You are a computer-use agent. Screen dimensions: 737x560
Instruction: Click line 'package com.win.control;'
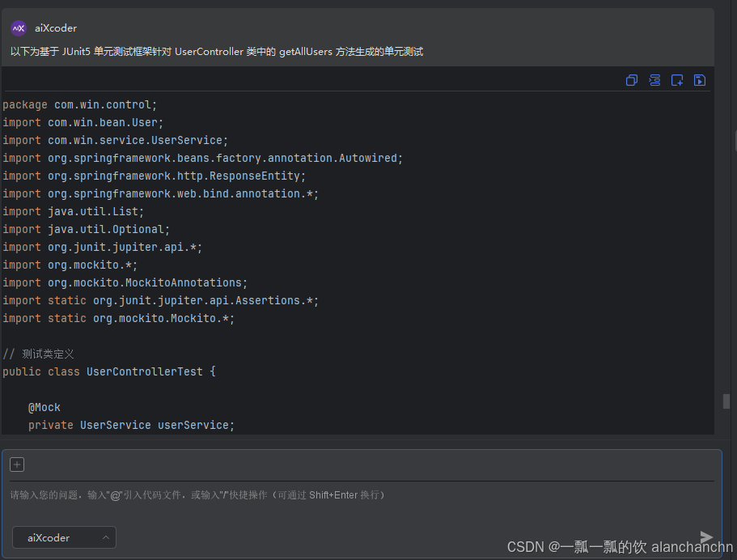(x=80, y=104)
